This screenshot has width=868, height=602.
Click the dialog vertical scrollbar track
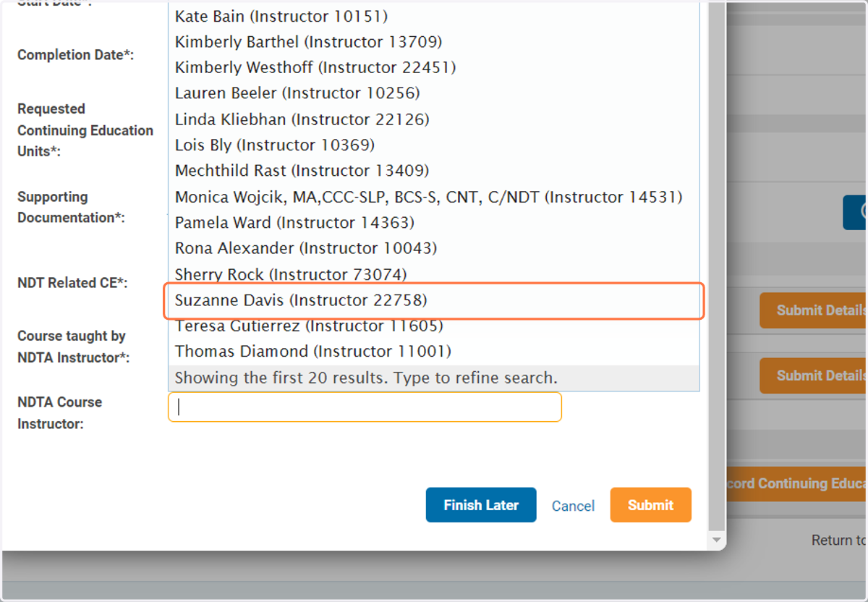point(716,268)
